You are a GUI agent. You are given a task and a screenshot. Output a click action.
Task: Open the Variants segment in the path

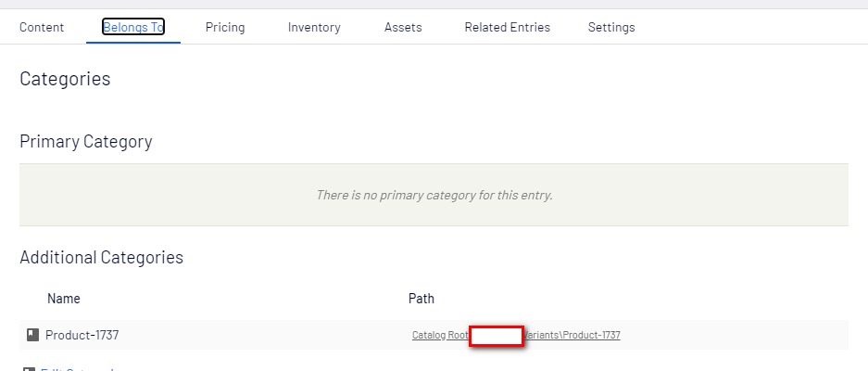(542, 335)
